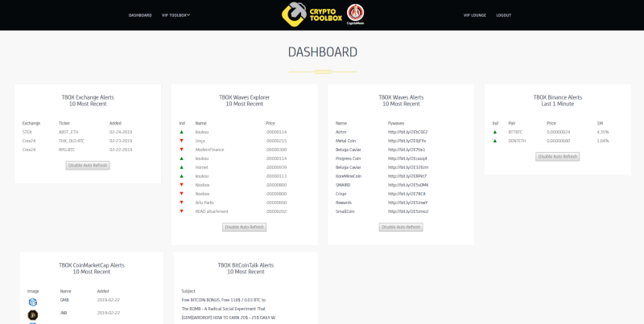Click the STEX exchange cell
The height and width of the screenshot is (324, 644).
[27, 132]
